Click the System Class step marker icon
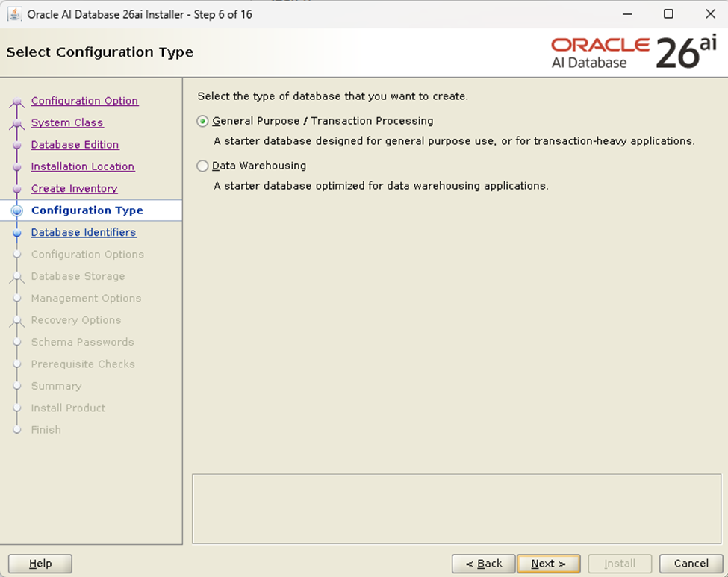Screen dimensions: 728x577 point(17,123)
